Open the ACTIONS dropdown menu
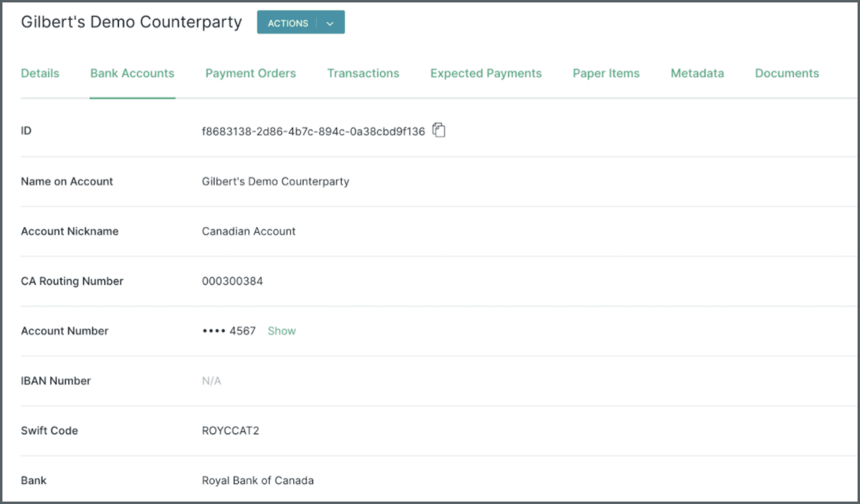The image size is (860, 504). pos(330,23)
